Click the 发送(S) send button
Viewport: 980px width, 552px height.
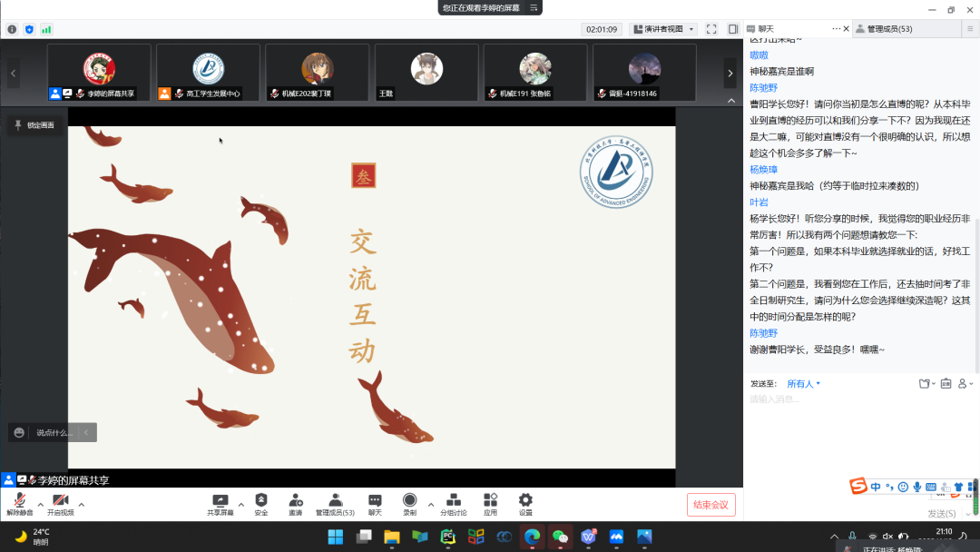(942, 514)
